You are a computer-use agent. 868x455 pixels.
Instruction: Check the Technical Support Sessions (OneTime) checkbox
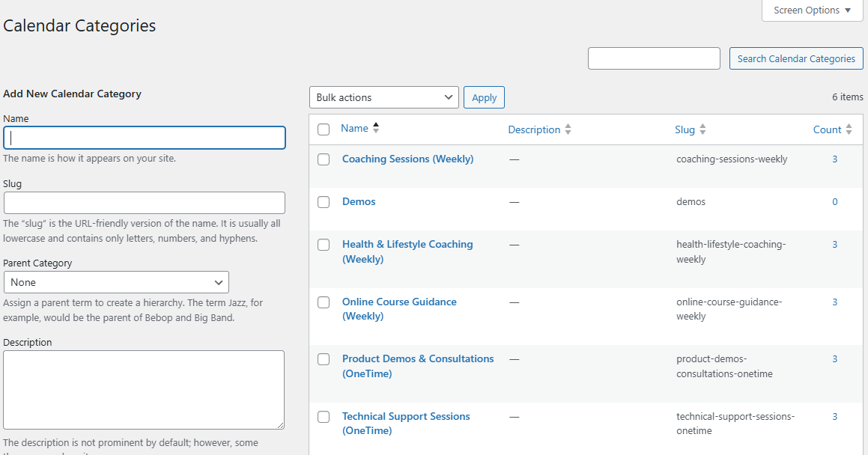coord(324,417)
